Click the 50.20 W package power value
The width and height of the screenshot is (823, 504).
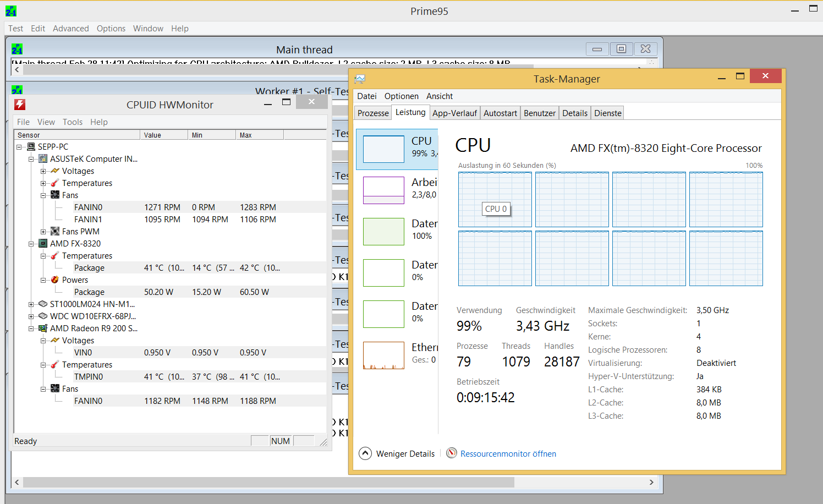158,292
